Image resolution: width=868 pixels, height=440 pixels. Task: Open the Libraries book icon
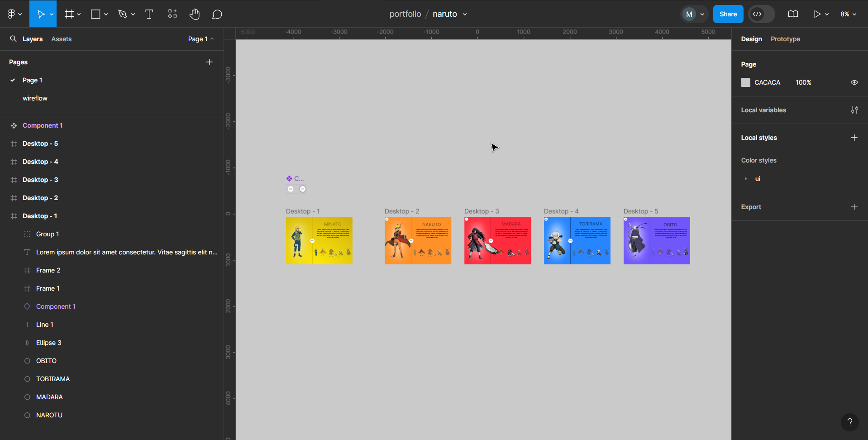pos(793,14)
